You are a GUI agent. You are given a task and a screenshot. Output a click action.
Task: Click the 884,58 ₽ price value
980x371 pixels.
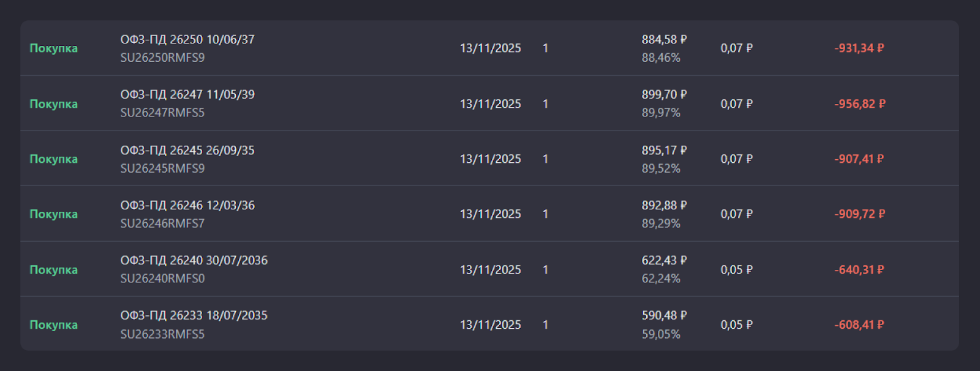[664, 40]
